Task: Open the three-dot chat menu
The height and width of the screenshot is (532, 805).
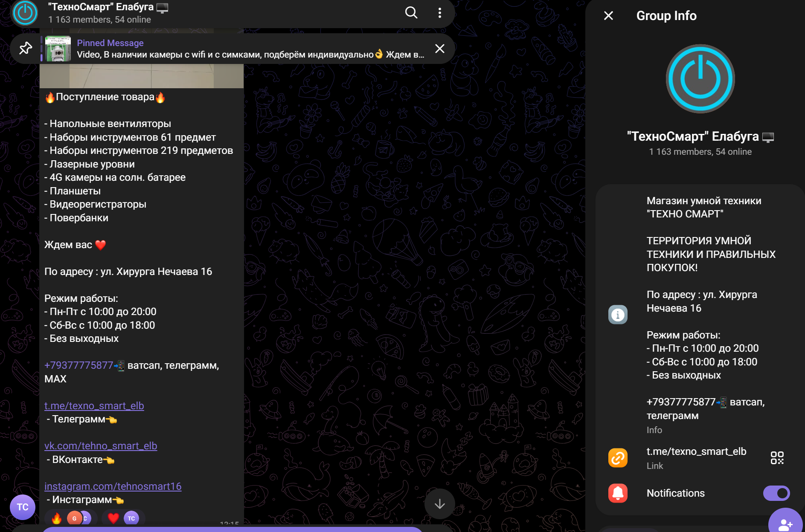Action: click(439, 13)
